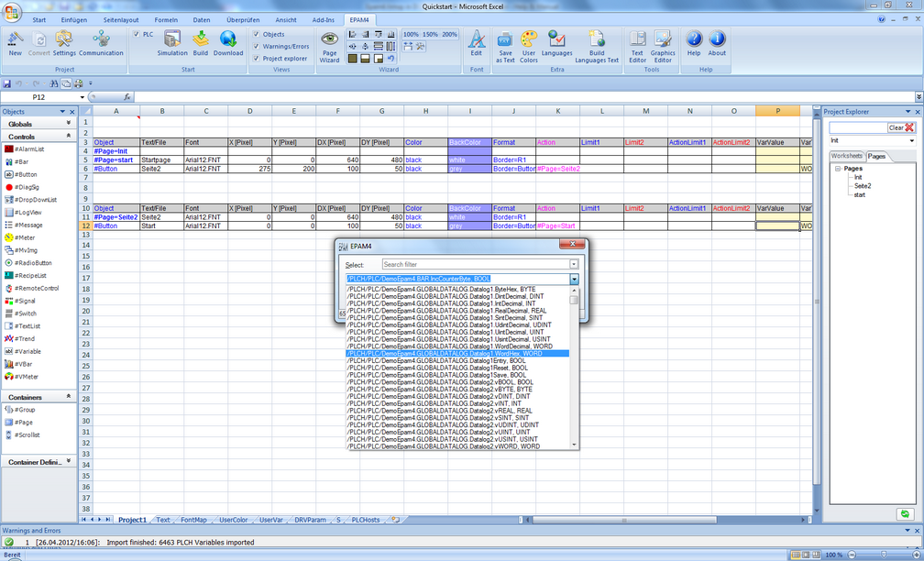924x561 pixels.
Task: Uncheck the Warnings/Errors view checkbox
Action: click(x=257, y=47)
